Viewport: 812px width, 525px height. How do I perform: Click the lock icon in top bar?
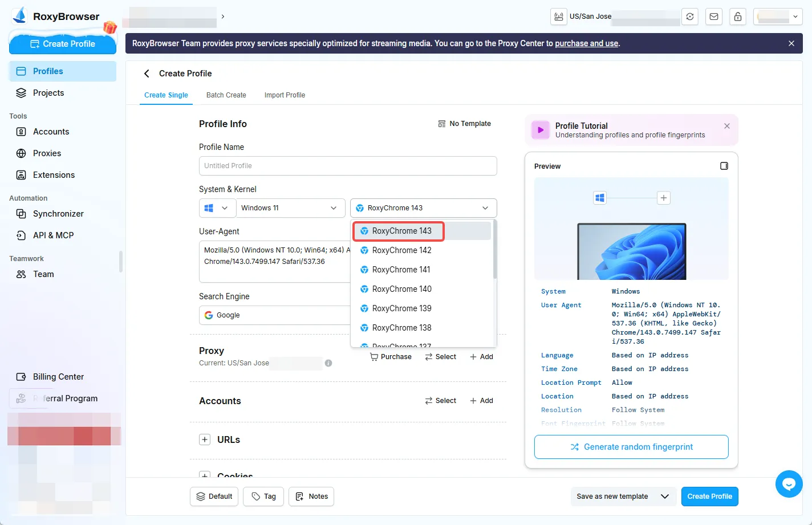coord(738,17)
